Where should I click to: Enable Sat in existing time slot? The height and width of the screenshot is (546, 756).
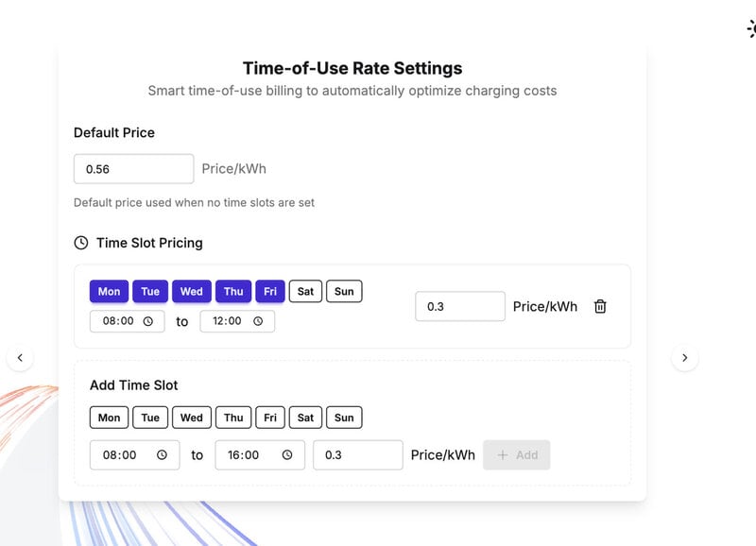[x=305, y=292]
